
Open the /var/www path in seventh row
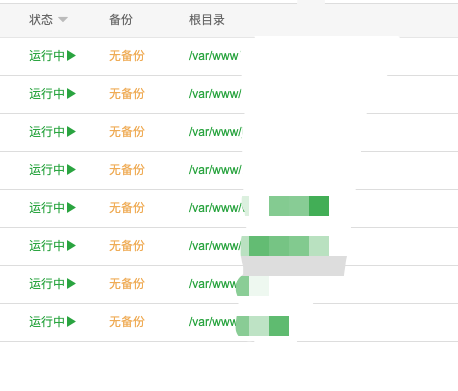click(213, 284)
